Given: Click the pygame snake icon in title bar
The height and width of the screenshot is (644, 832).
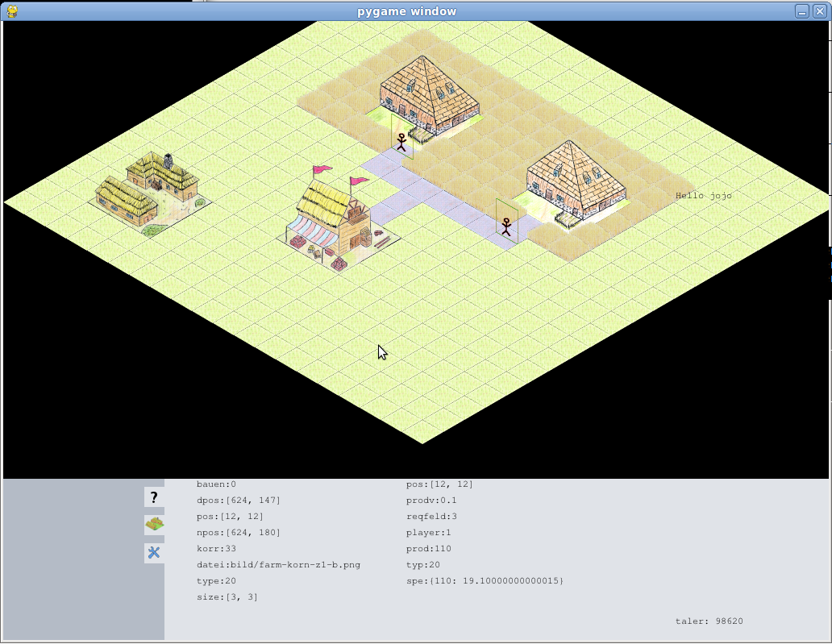Looking at the screenshot, I should coord(12,10).
